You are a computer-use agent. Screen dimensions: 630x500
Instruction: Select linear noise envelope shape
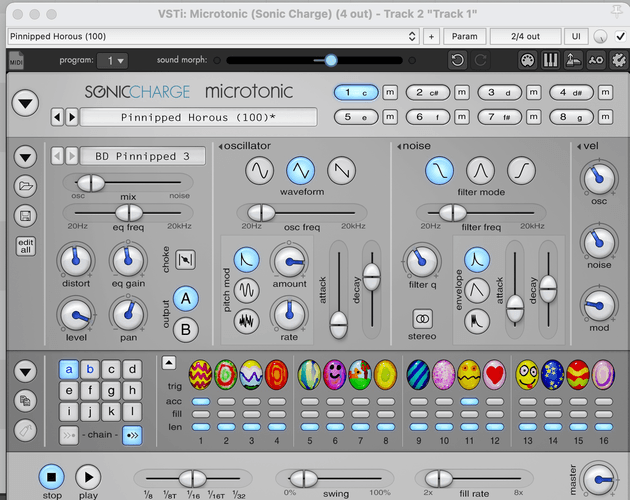coord(477,290)
